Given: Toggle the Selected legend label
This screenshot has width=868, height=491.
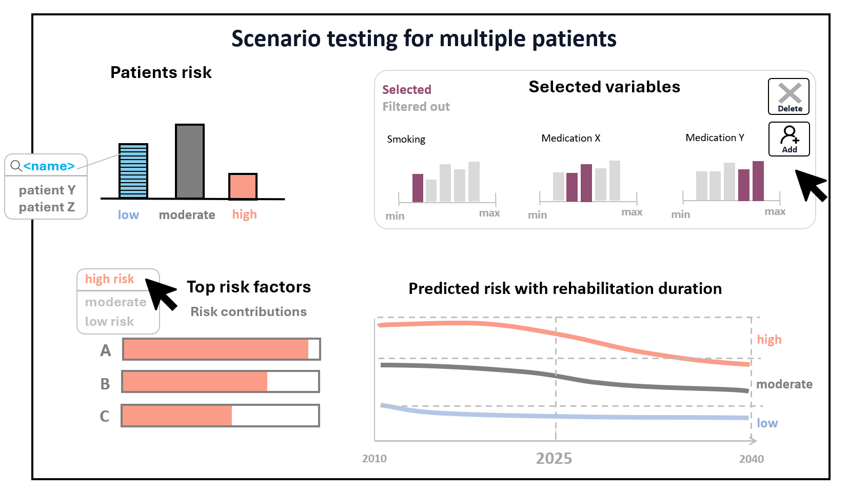Looking at the screenshot, I should (x=406, y=90).
